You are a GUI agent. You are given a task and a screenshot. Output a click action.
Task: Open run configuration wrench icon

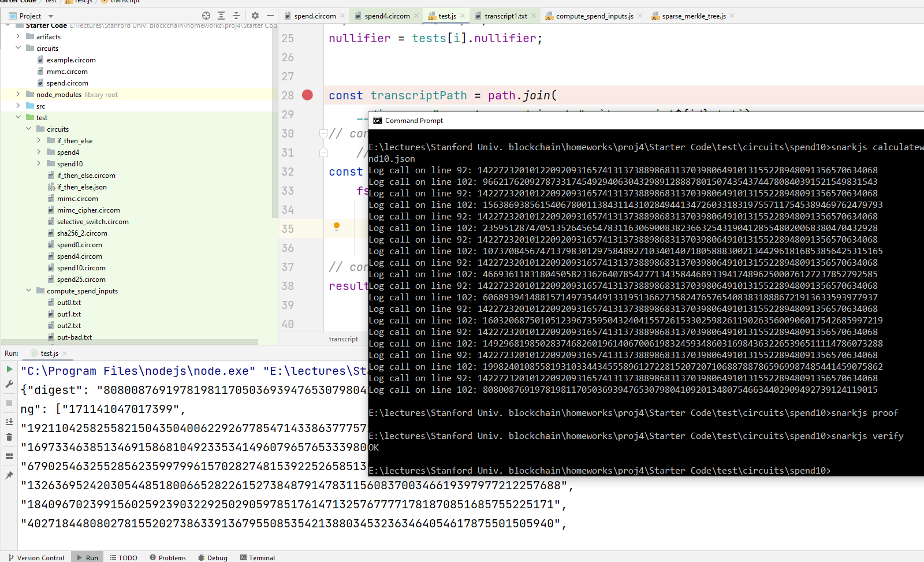tap(9, 384)
